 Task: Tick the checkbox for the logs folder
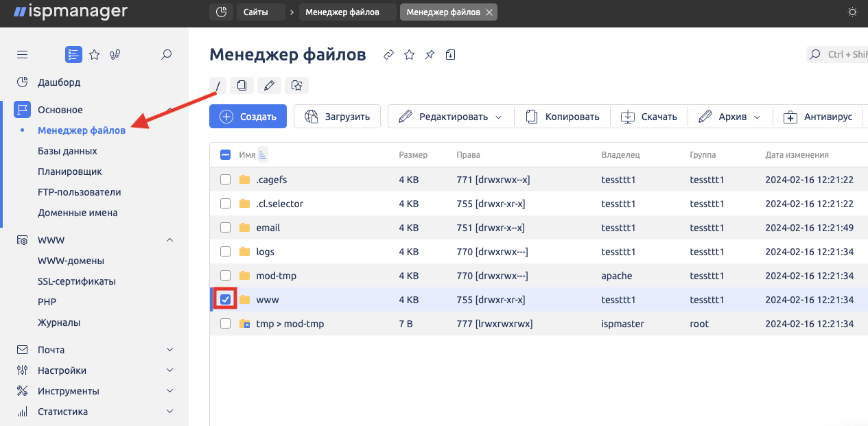225,252
